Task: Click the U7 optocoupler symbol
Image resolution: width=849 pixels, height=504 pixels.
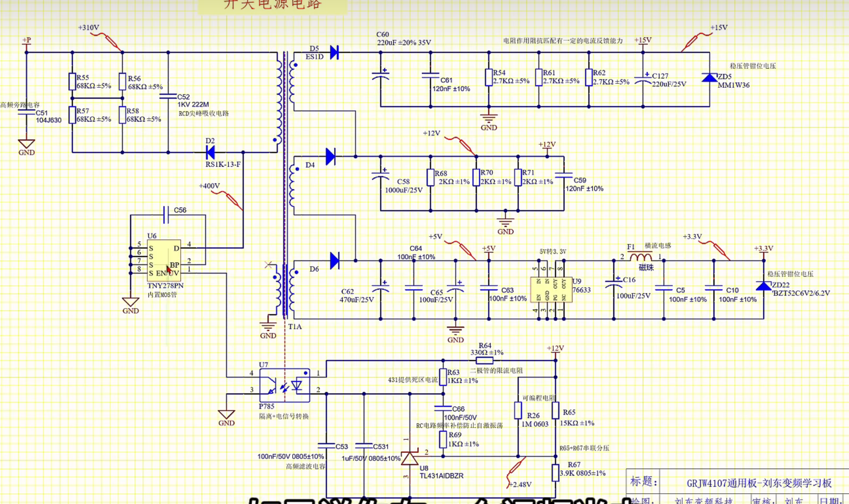Action: (x=284, y=385)
